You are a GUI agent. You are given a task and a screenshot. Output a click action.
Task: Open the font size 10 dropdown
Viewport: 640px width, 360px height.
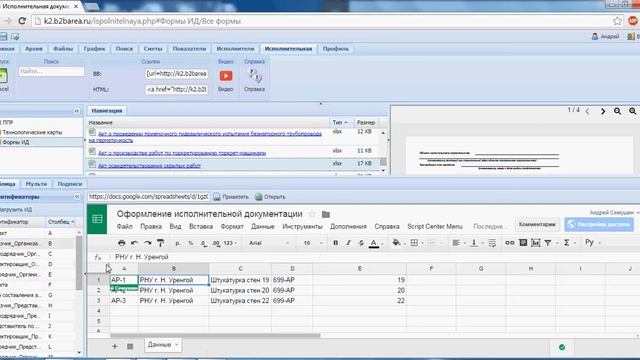313,243
